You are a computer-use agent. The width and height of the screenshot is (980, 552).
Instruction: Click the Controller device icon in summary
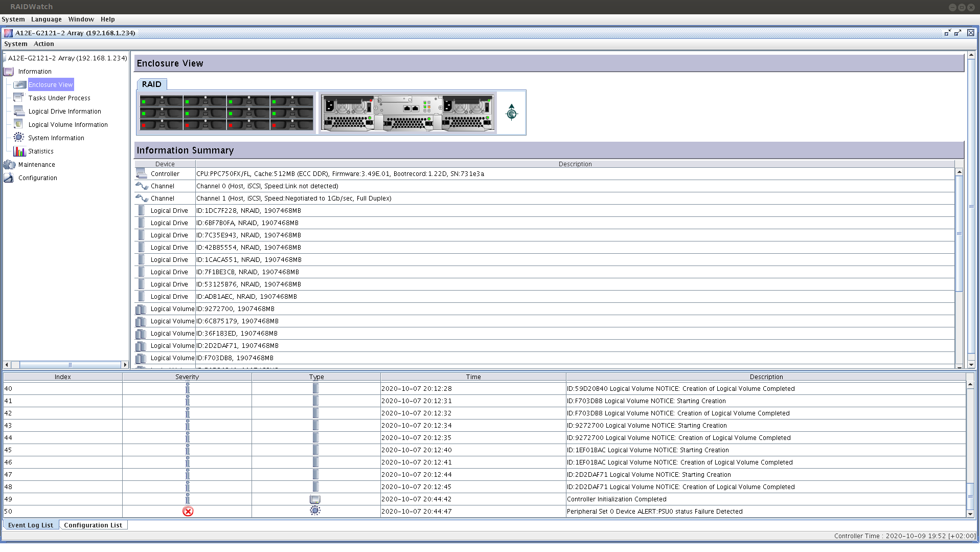point(142,173)
